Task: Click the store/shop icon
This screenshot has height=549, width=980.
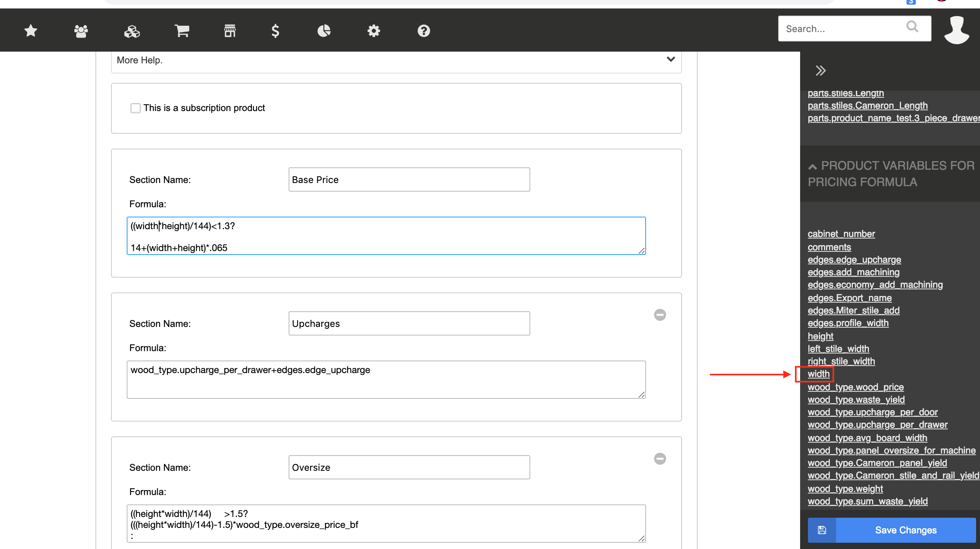Action: [230, 30]
